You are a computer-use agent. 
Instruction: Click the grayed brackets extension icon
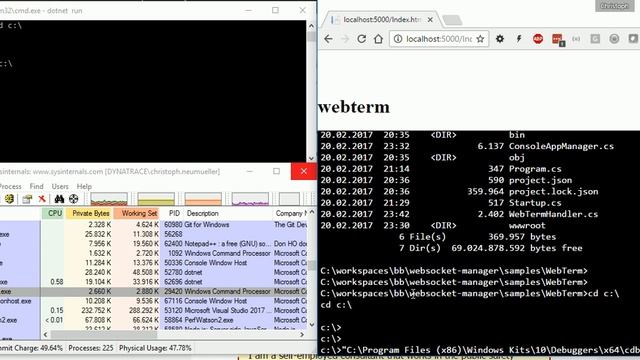coord(576,39)
